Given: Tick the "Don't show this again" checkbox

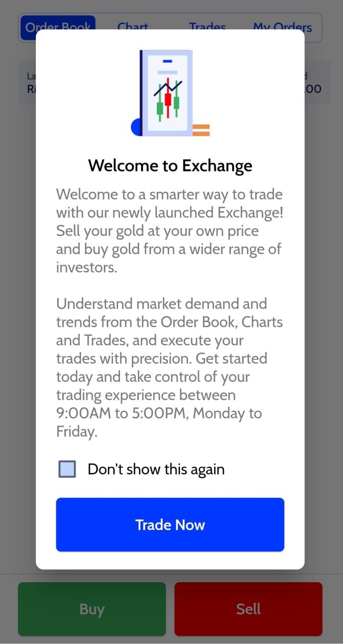Looking at the screenshot, I should pos(67,469).
